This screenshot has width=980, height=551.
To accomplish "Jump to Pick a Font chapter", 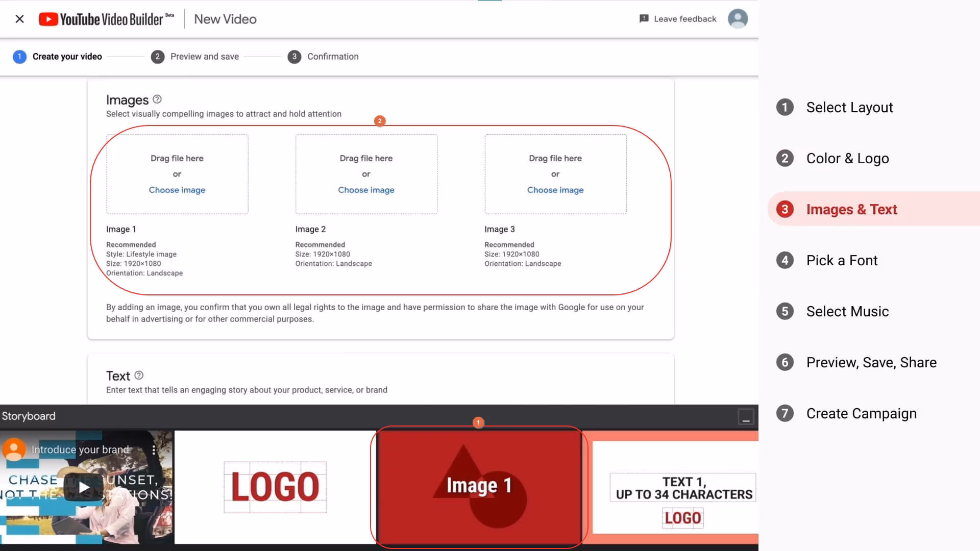I will [x=841, y=261].
